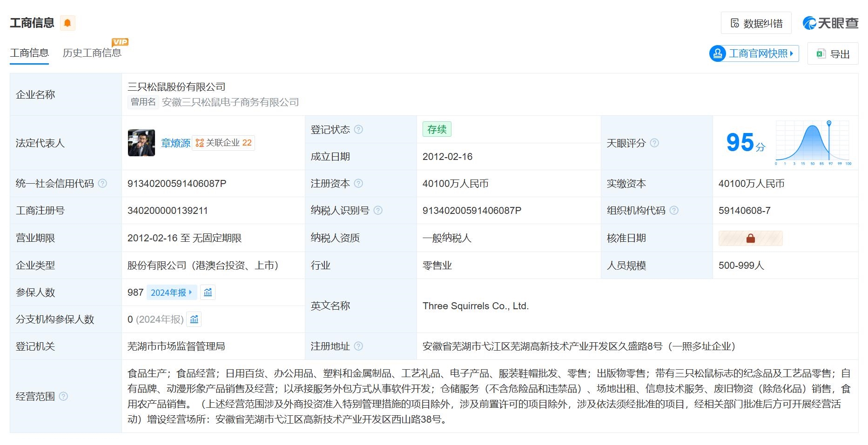Click help icon beside 天眼评分
Screen dimensions: 868x445
pyautogui.click(x=654, y=143)
